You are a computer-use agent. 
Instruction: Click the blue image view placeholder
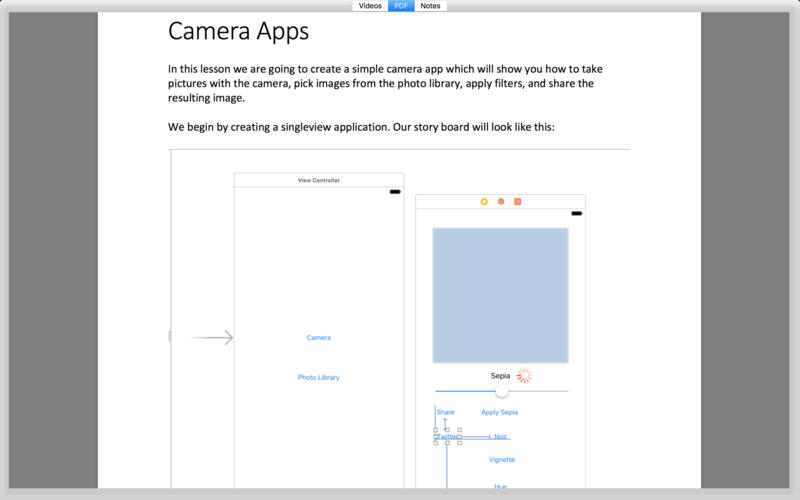501,295
